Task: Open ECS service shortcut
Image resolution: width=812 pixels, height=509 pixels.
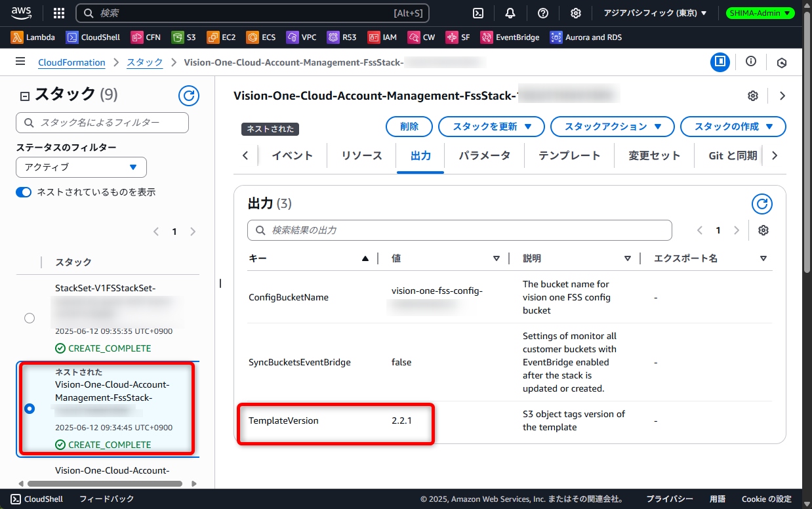Action: 261,37
